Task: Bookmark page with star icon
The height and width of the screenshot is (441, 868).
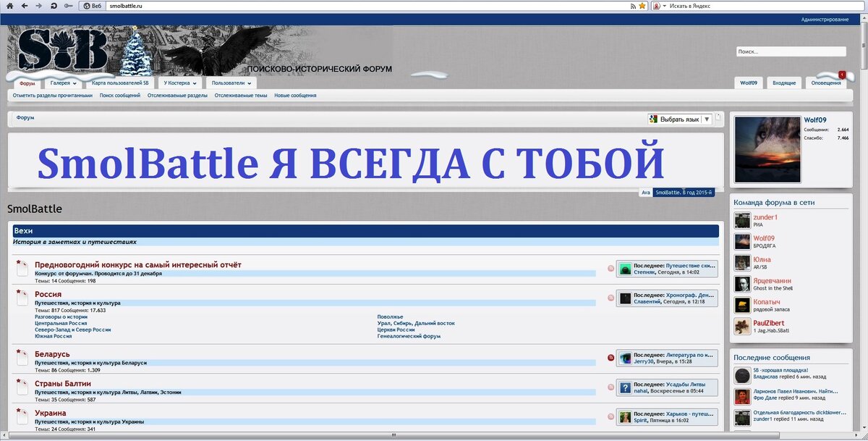Action: [x=642, y=6]
